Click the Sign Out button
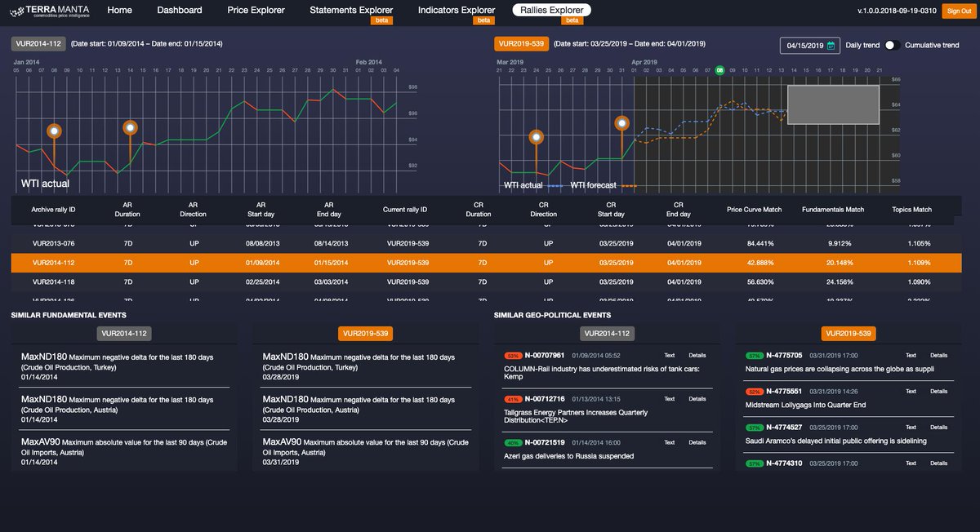 pos(958,11)
